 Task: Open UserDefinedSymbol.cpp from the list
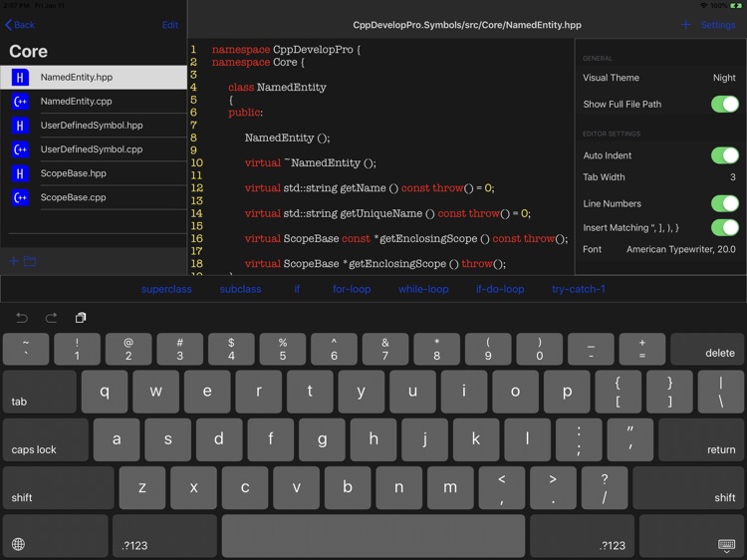[x=94, y=149]
